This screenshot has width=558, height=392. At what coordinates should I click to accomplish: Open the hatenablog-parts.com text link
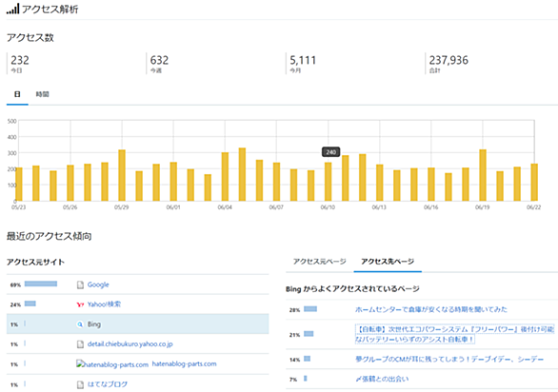[x=185, y=363]
